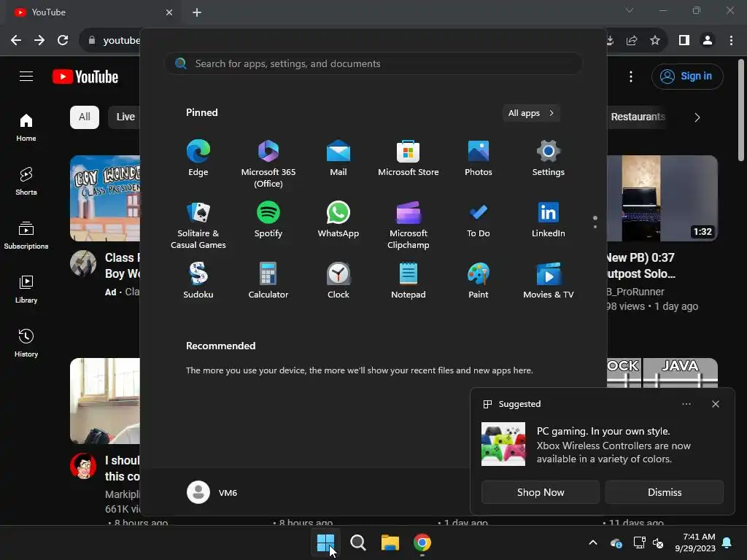747x560 pixels.
Task: Open the Paint app
Action: [x=479, y=281]
